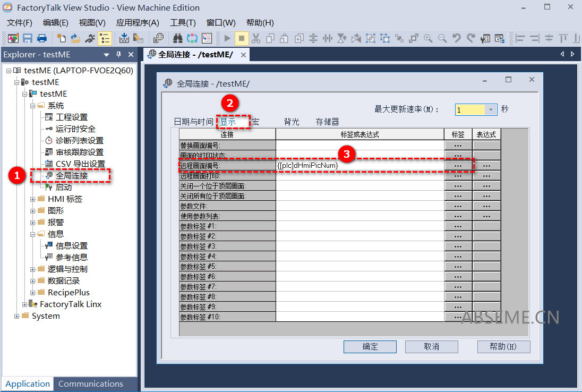582x392 pixels.
Task: Expand the HMI 标签 folder
Action: [x=33, y=199]
